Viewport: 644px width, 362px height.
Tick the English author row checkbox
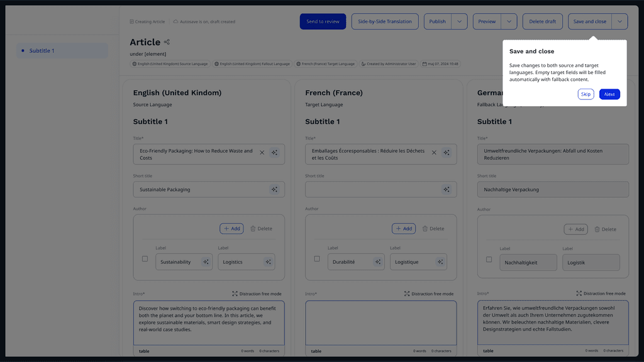click(145, 259)
